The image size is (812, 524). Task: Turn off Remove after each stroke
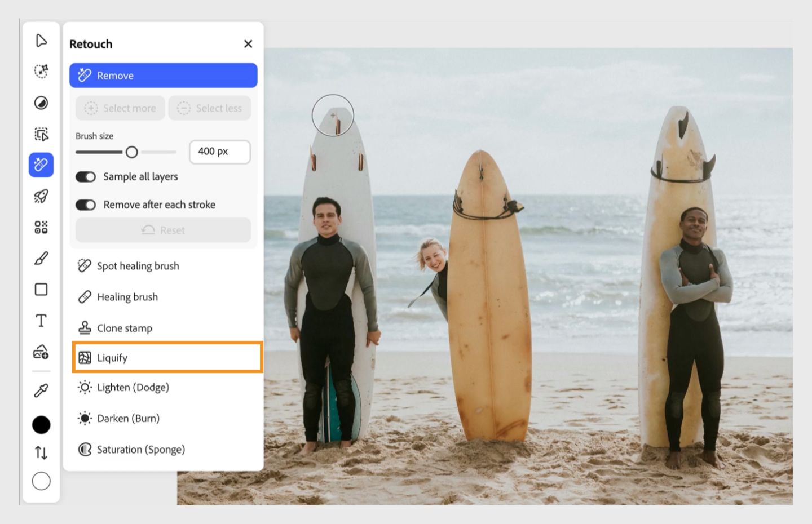[x=86, y=205]
